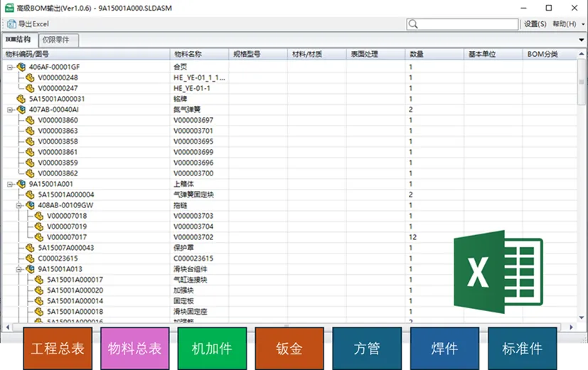588x370 pixels.
Task: Click the magnifier icon in search box
Action: [414, 24]
